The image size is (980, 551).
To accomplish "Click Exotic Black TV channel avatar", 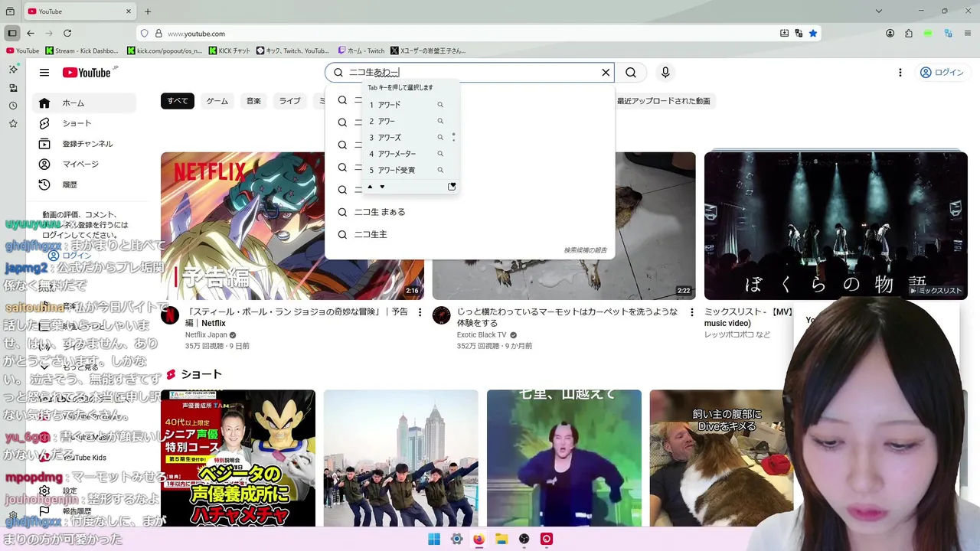I will tap(442, 315).
